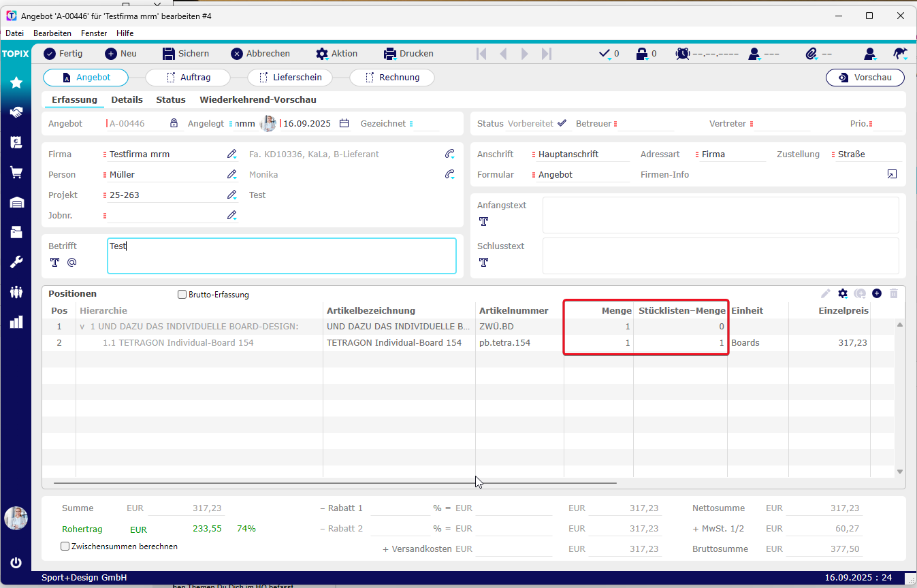The height and width of the screenshot is (588, 917).
Task: Open the archive box module in sidebar
Action: pos(16,232)
